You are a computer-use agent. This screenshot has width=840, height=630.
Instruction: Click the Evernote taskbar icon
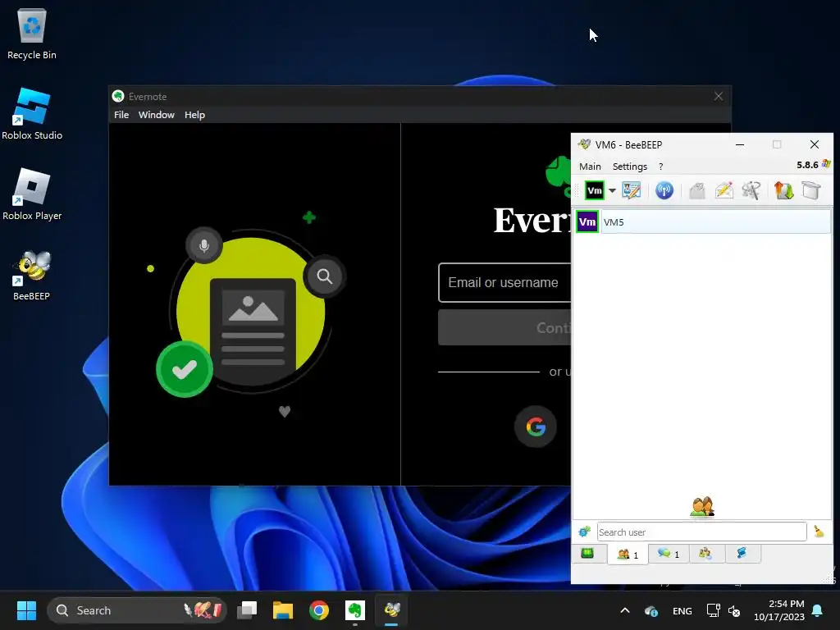(x=354, y=610)
